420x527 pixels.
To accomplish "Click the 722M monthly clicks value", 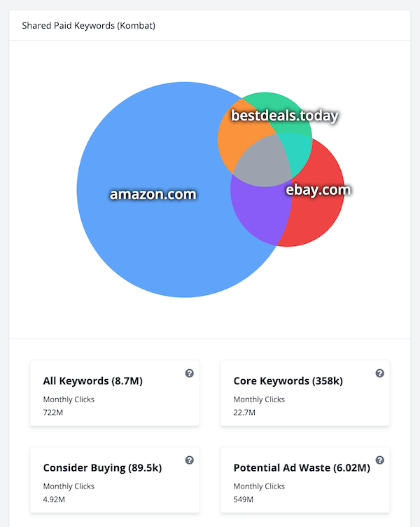I will coord(53,412).
